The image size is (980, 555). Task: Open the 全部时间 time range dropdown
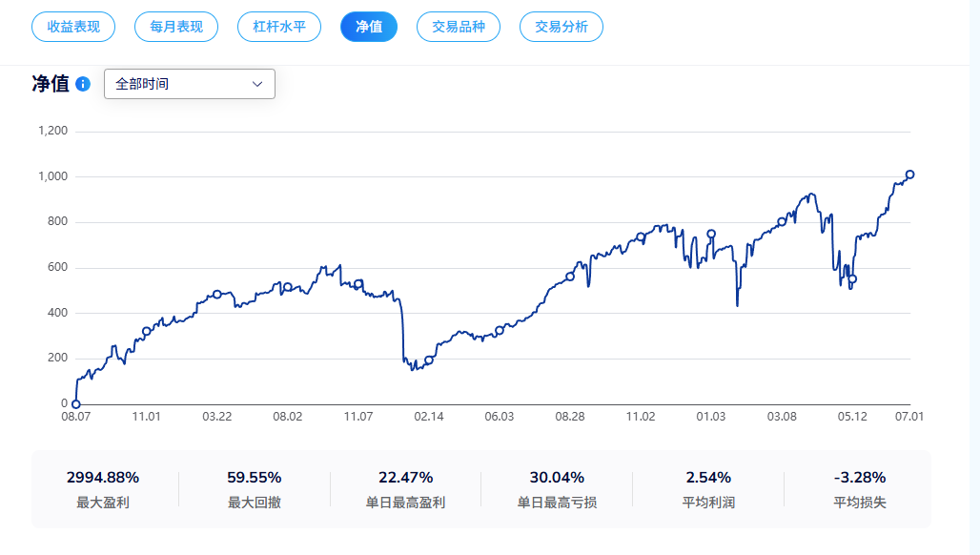(190, 84)
